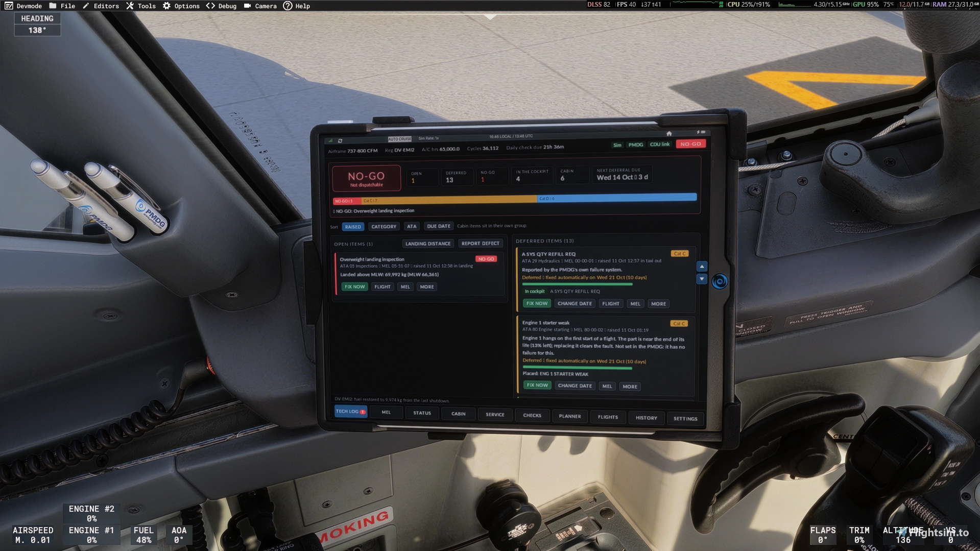Click the blue down arrow beside deferred items
Image resolution: width=980 pixels, height=551 pixels.
[x=702, y=279]
